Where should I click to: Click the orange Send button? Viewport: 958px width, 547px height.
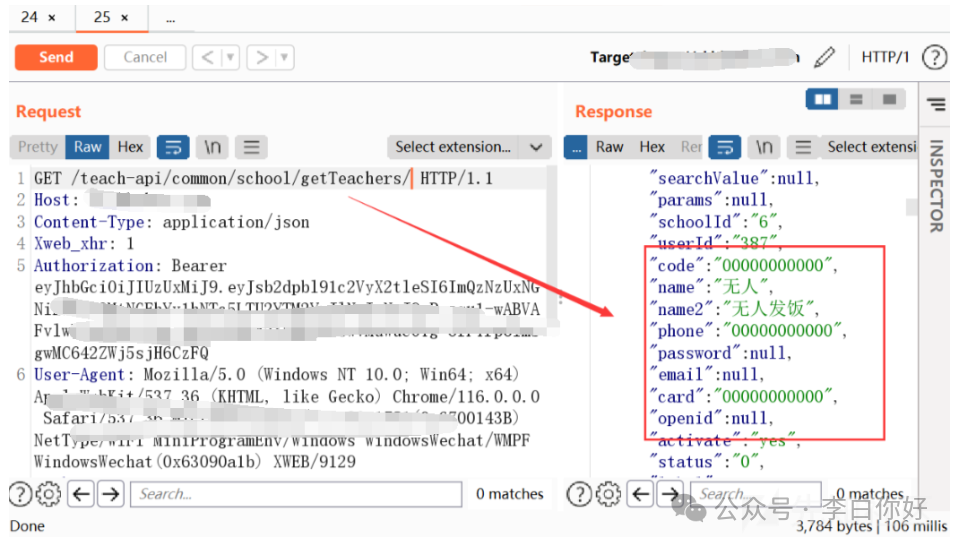tap(56, 57)
